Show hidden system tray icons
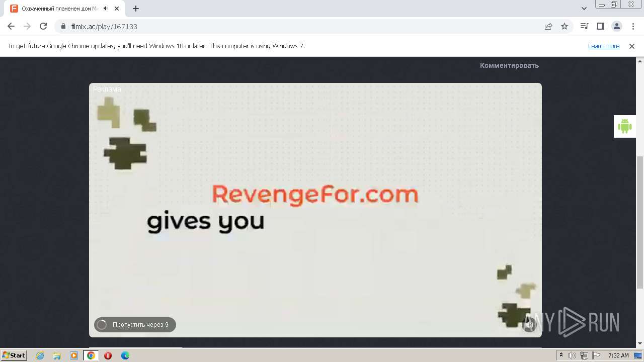 click(x=561, y=355)
